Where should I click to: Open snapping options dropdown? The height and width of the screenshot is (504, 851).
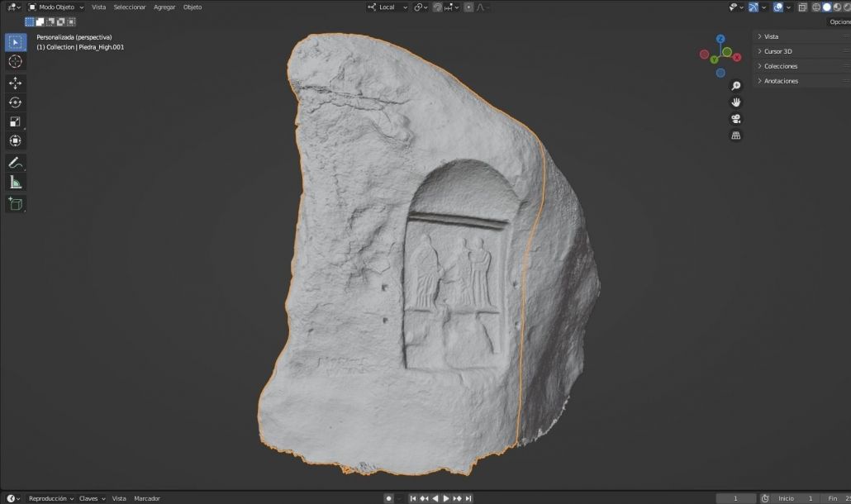(x=452, y=7)
